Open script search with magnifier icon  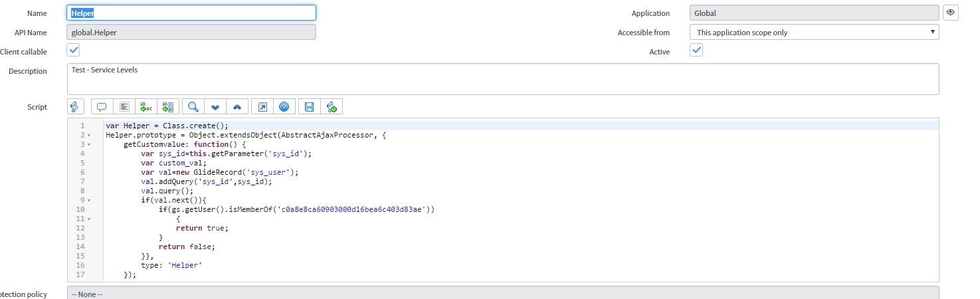tap(193, 106)
